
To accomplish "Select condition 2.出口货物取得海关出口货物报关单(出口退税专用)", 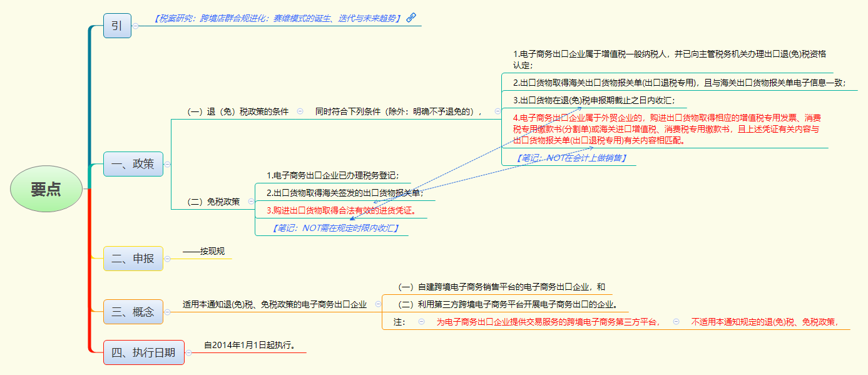I will pyautogui.click(x=678, y=82).
